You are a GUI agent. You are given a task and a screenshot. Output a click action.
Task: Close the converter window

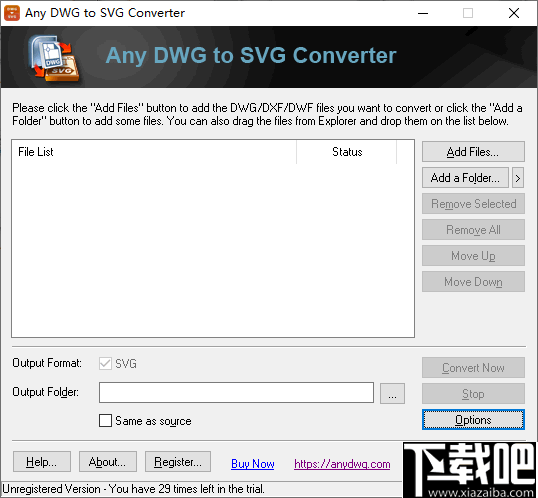pos(514,13)
